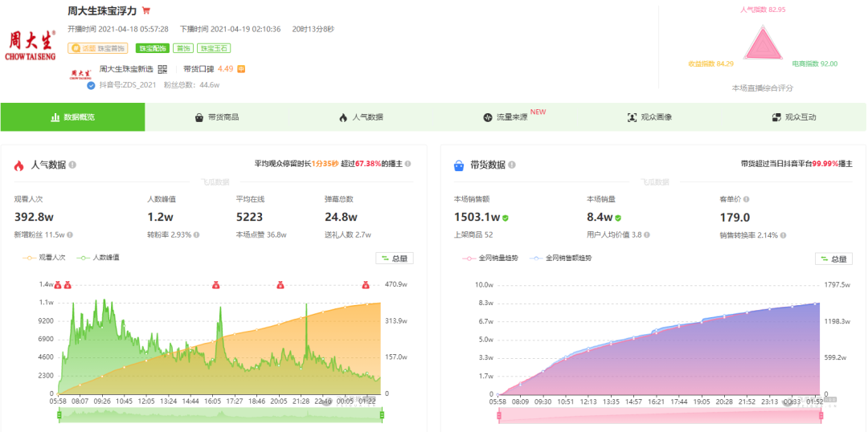Click green verified shield beside 8.4w
This screenshot has height=432, width=868.
(x=618, y=218)
